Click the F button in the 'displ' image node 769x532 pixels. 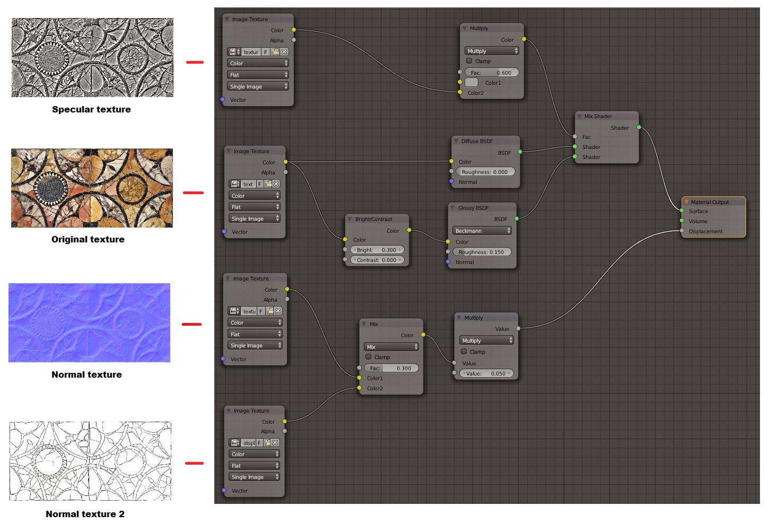(259, 443)
